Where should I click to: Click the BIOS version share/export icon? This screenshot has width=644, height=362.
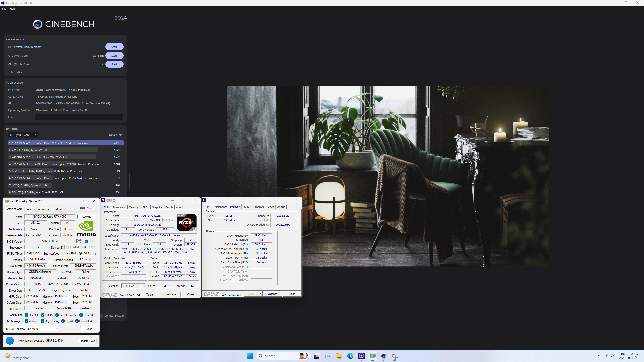pyautogui.click(x=79, y=241)
